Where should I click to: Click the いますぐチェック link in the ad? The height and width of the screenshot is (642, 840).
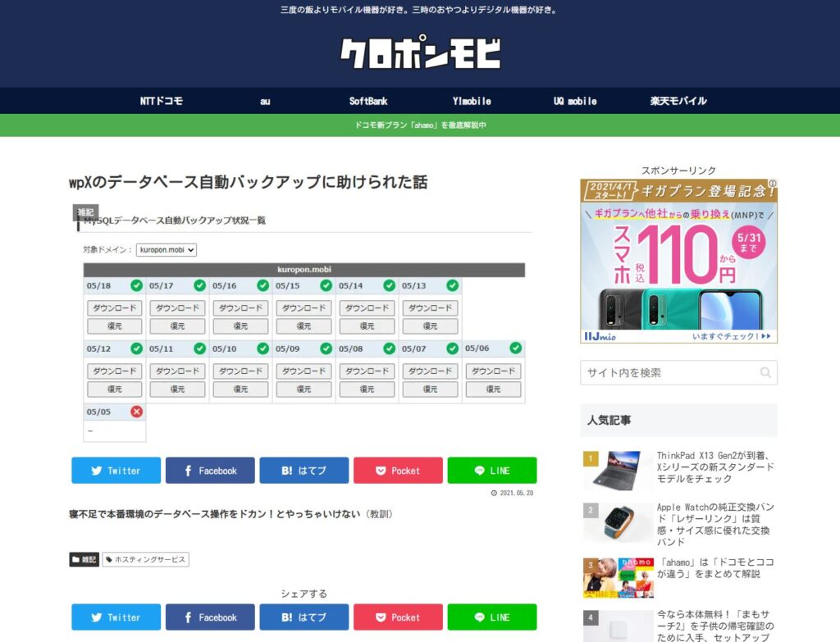(x=731, y=336)
